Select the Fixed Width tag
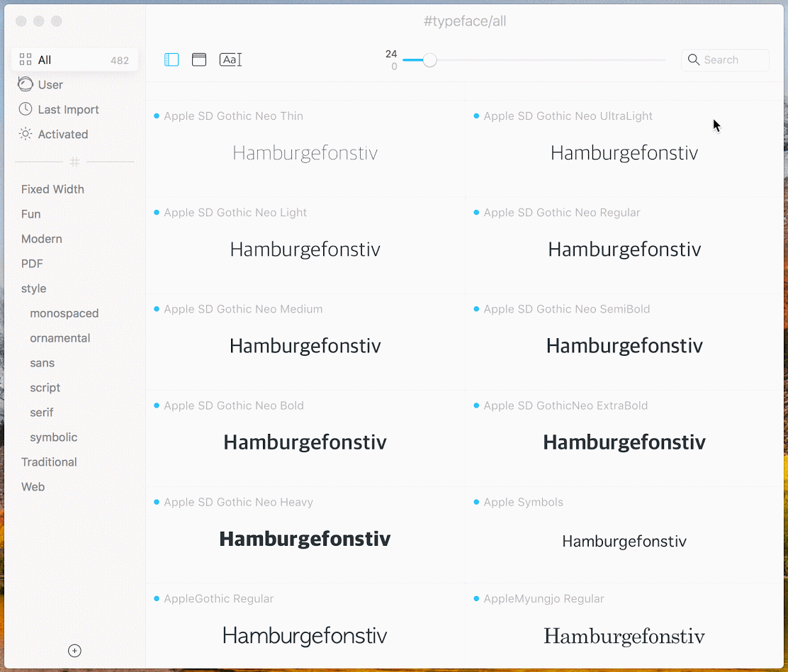Viewport: 788px width, 672px height. [52, 189]
